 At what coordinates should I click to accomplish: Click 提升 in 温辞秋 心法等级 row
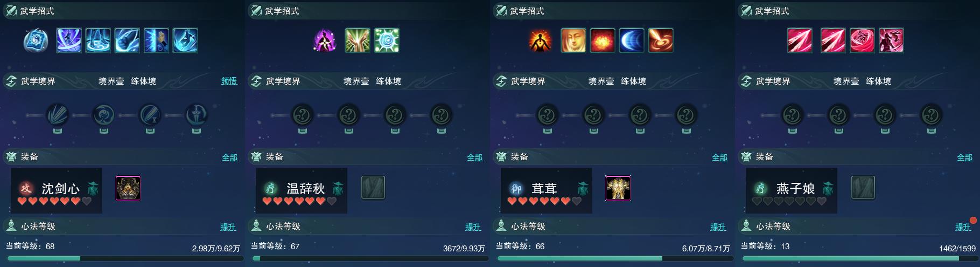pos(473,227)
